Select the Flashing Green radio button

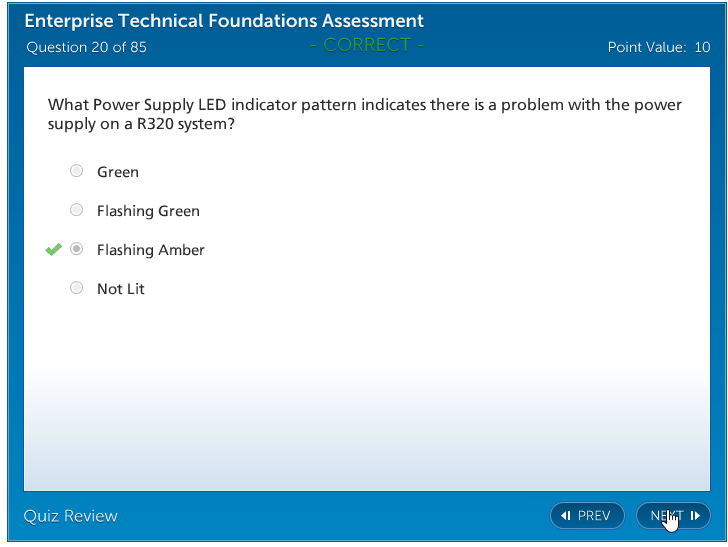77,210
